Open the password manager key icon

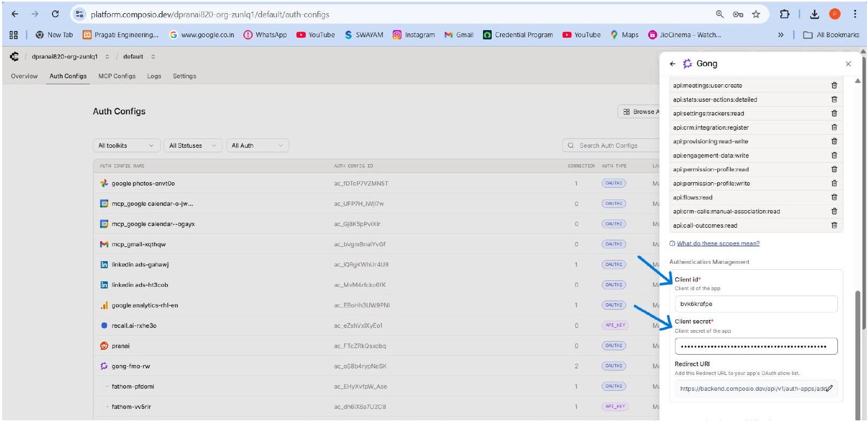coord(738,14)
